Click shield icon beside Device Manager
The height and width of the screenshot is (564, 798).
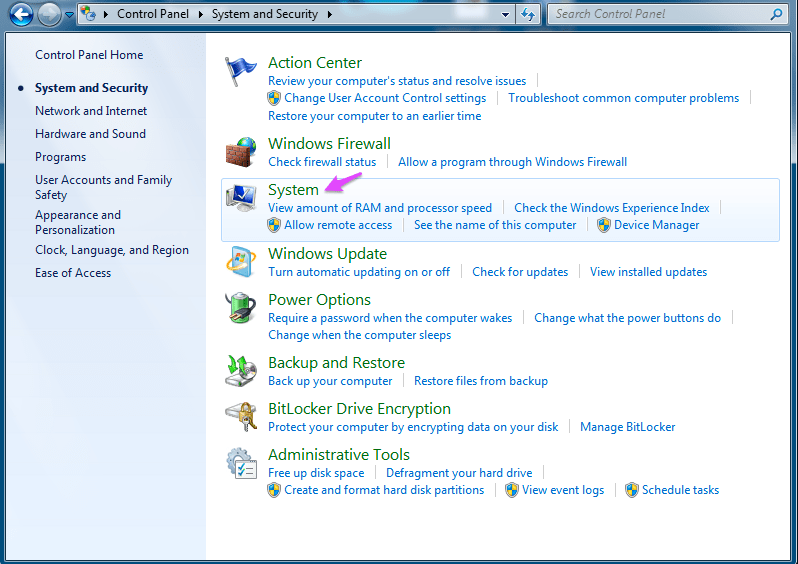(x=604, y=225)
